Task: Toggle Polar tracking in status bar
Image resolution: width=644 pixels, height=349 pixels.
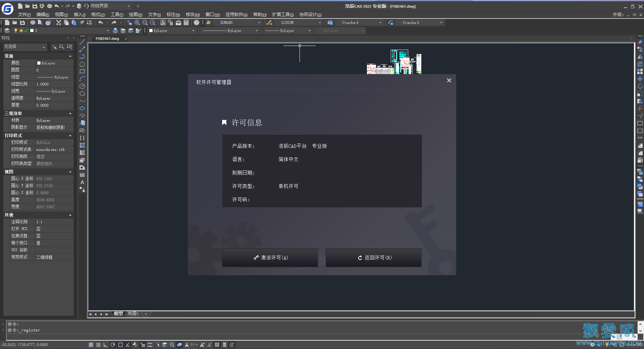Action: [x=113, y=345]
